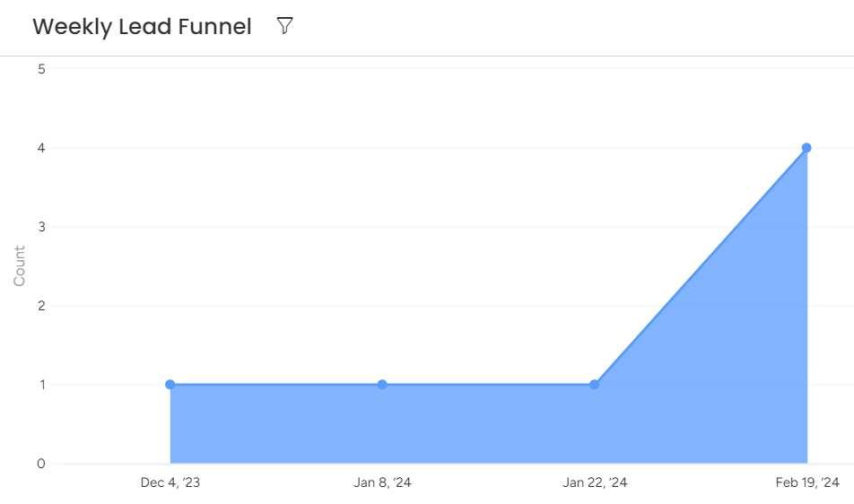The image size is (854, 504).
Task: Click the y-axis value 1 label
Action: [41, 385]
